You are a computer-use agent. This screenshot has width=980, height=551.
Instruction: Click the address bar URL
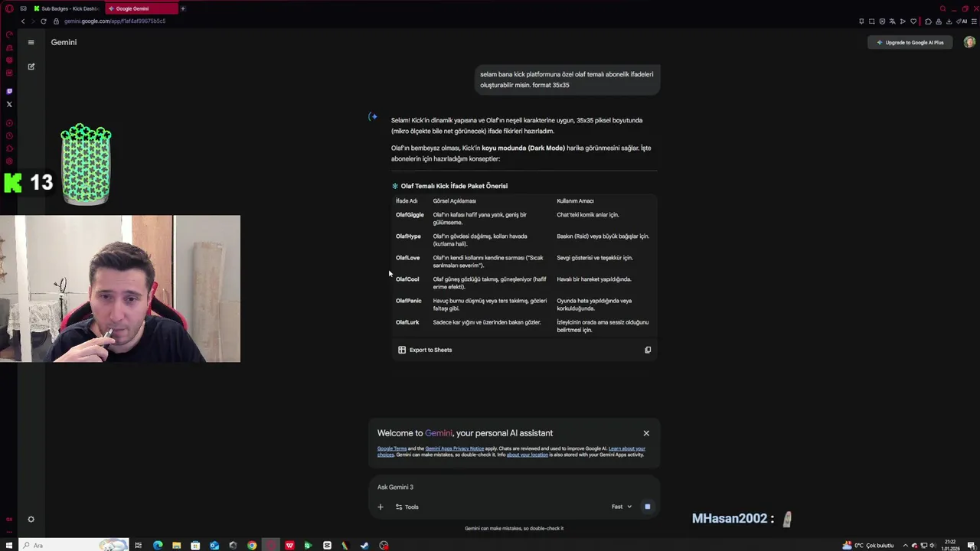115,21
